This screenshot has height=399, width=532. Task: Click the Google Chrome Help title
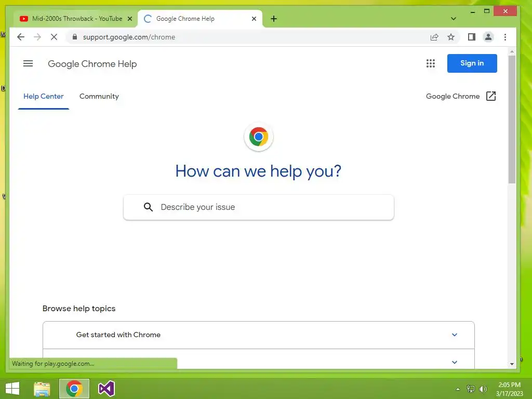(x=92, y=64)
